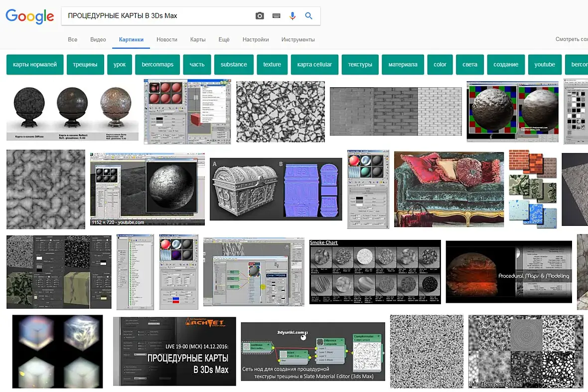
Task: Open spheres on checkered background image
Action: coord(512,112)
